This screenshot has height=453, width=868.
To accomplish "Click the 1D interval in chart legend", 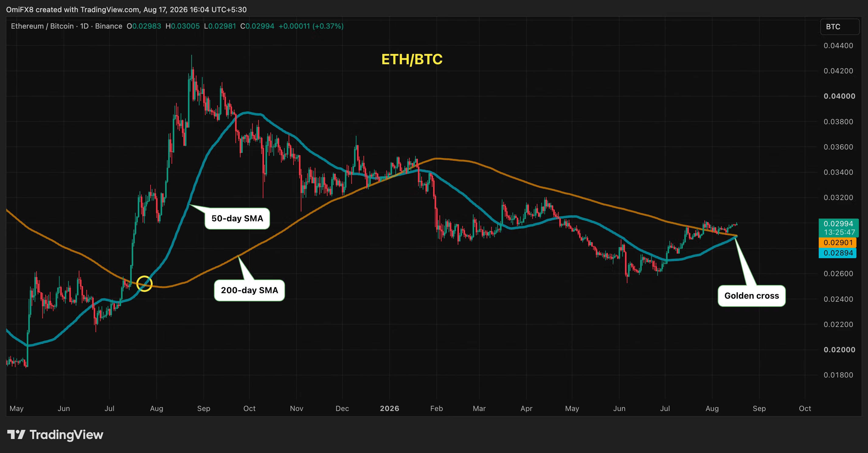I will click(x=84, y=26).
